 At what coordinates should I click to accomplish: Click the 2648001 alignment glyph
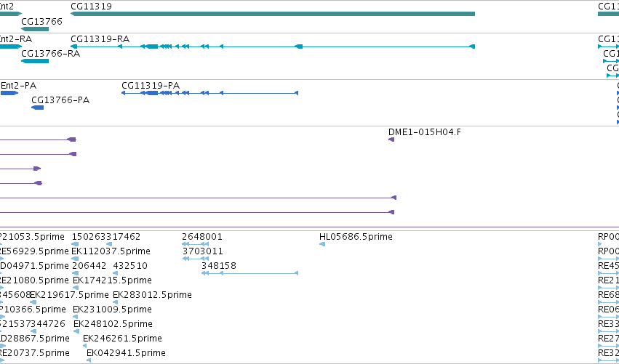195,244
